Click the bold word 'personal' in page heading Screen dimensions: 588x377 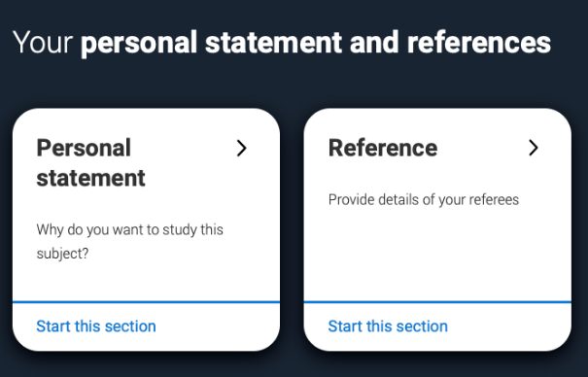139,44
